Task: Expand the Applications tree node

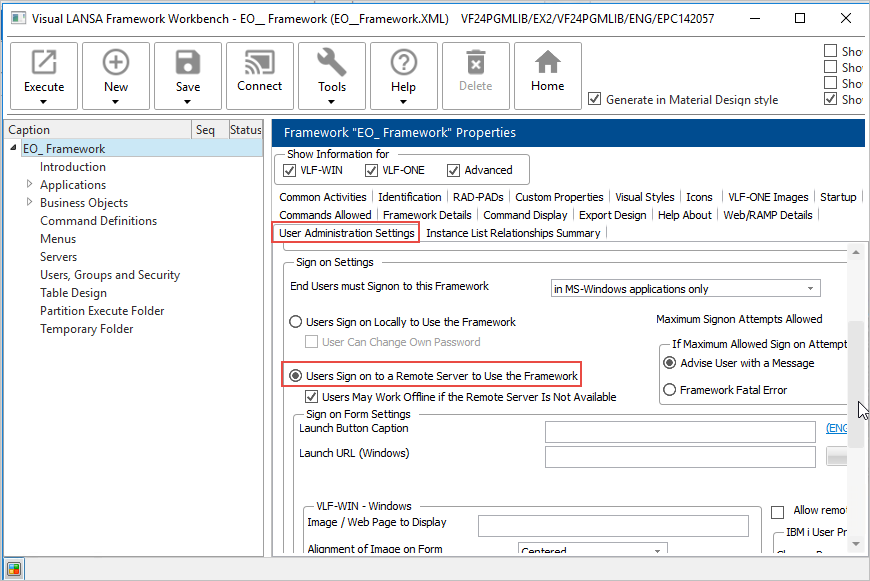Action: (29, 184)
